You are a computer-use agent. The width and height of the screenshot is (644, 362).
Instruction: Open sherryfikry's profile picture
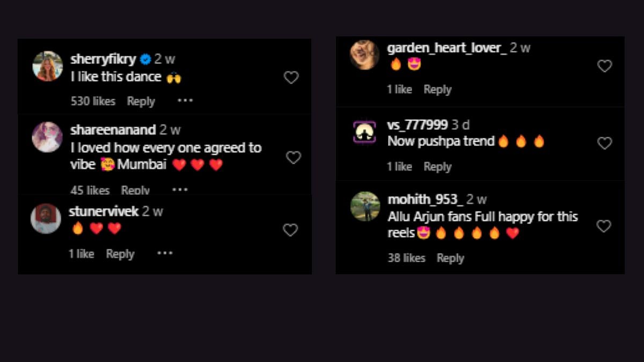(48, 67)
